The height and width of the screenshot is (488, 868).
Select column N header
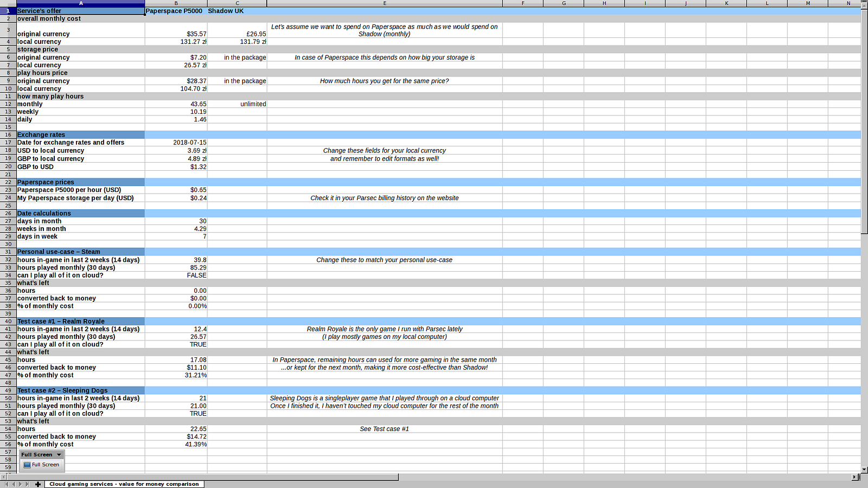(x=845, y=3)
